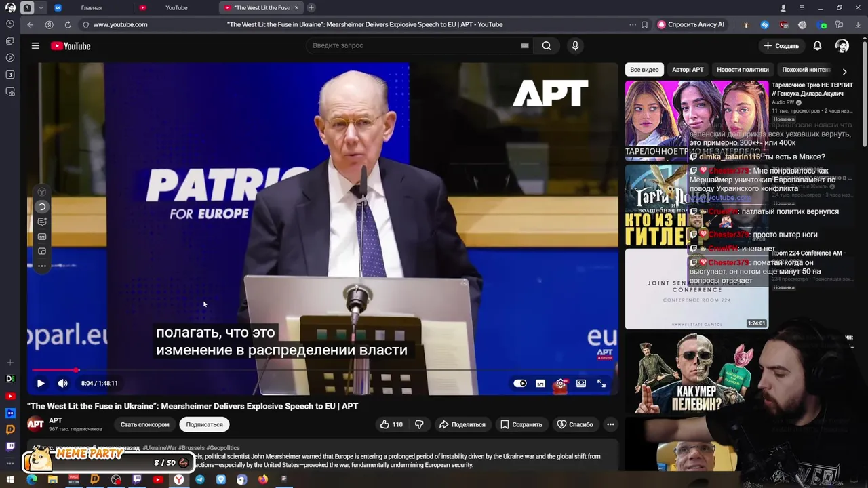Open the YouTube account avatar menu
This screenshot has height=488, width=868.
[x=842, y=45]
